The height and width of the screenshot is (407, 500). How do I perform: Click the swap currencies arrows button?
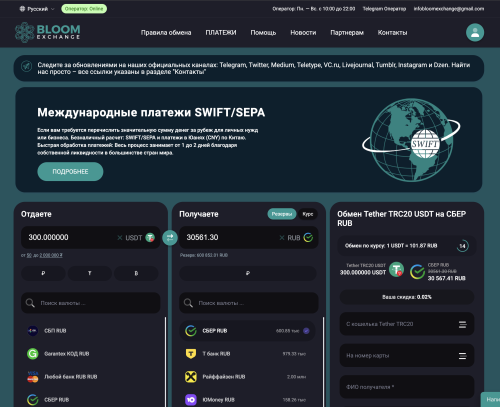click(170, 238)
